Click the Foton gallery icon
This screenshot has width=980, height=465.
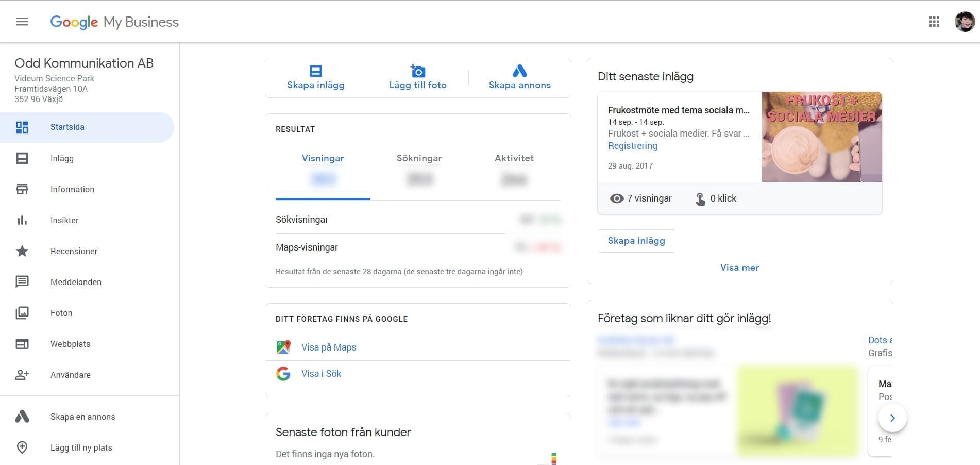tap(22, 313)
